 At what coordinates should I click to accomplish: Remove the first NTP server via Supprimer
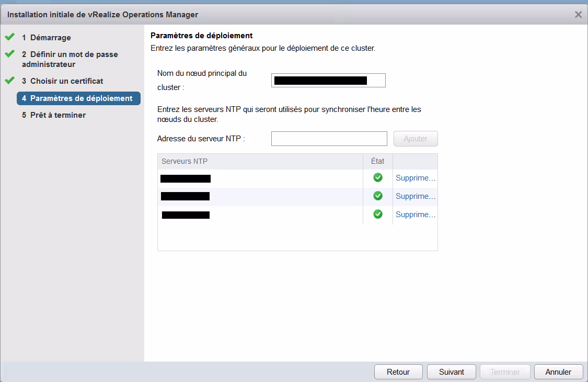[x=415, y=178]
